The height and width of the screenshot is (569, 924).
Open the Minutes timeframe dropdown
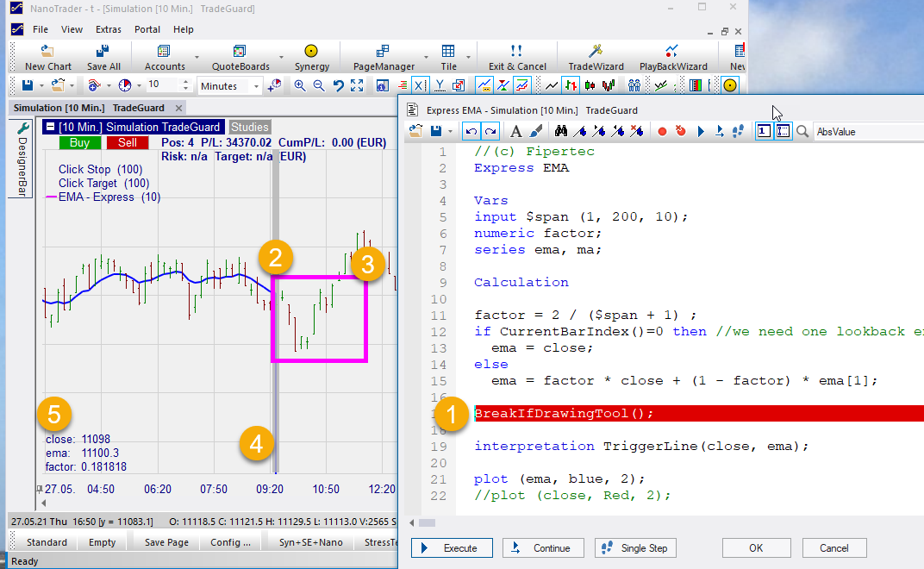click(x=256, y=86)
